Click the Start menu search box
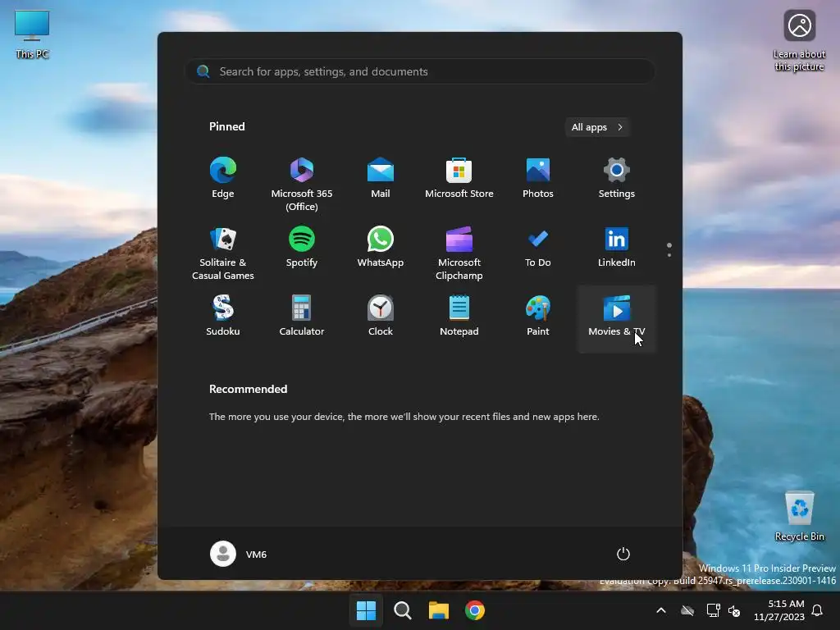 [420, 71]
